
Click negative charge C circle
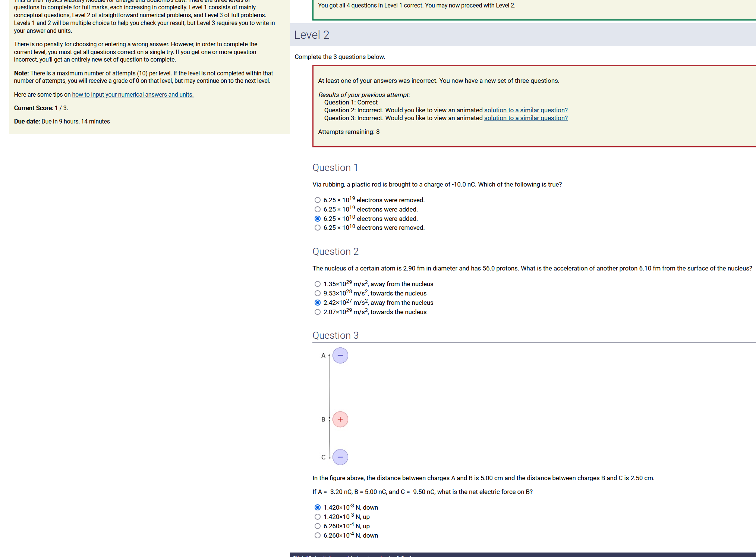pos(340,457)
